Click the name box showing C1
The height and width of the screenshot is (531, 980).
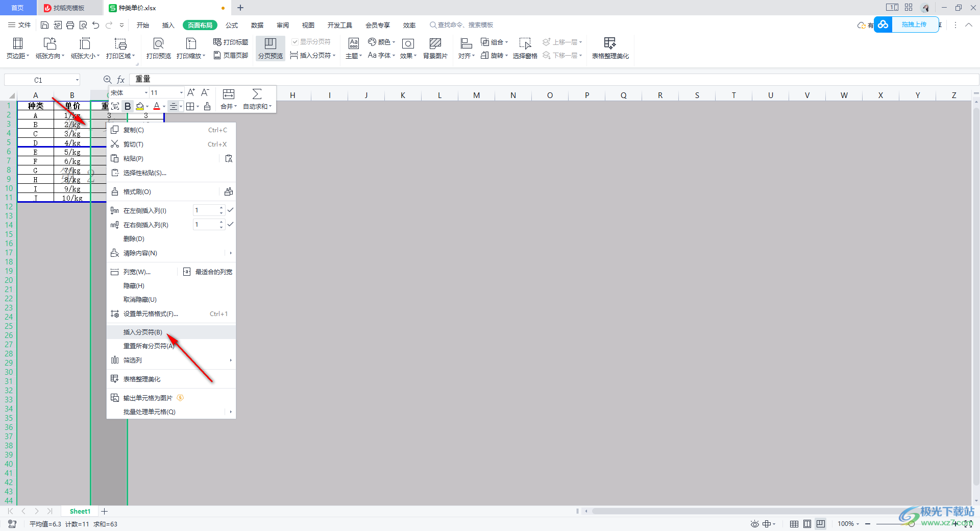tap(42, 80)
